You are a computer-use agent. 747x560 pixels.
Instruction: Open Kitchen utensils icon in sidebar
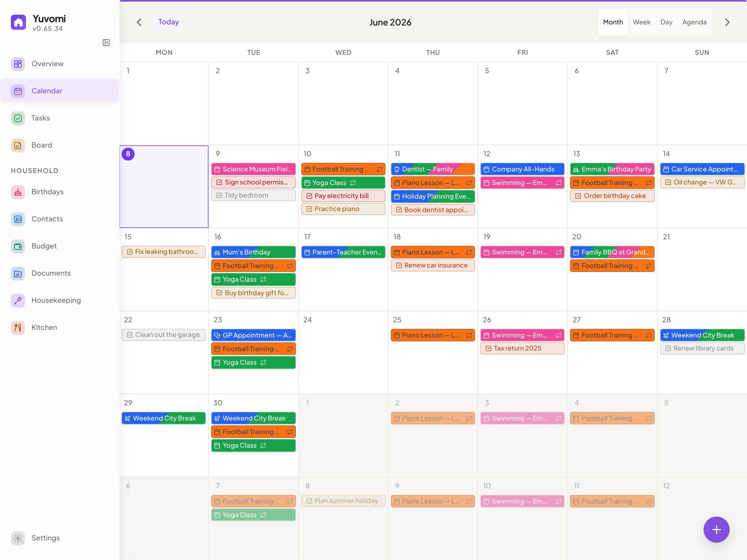[x=18, y=327]
